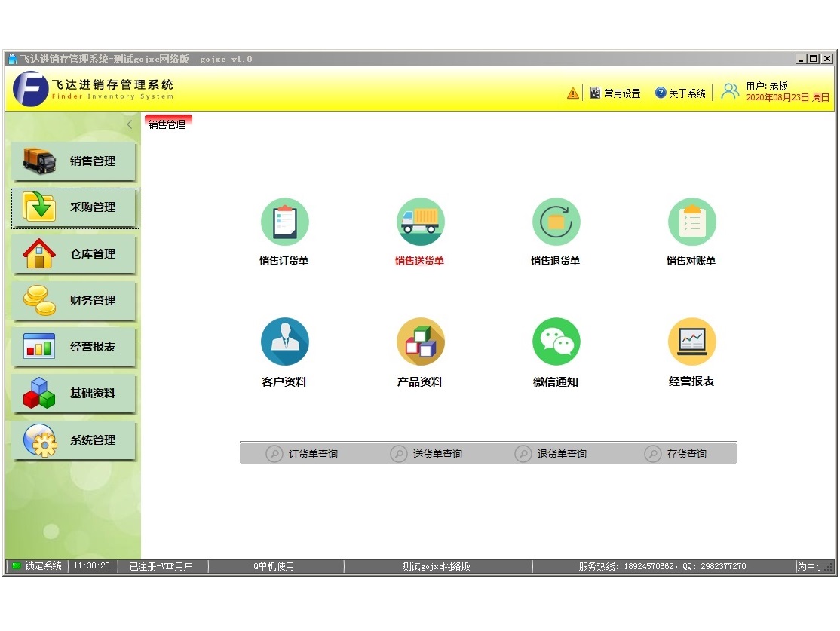The height and width of the screenshot is (631, 840).
Task: Open 常用设置 in the header
Action: click(x=615, y=93)
